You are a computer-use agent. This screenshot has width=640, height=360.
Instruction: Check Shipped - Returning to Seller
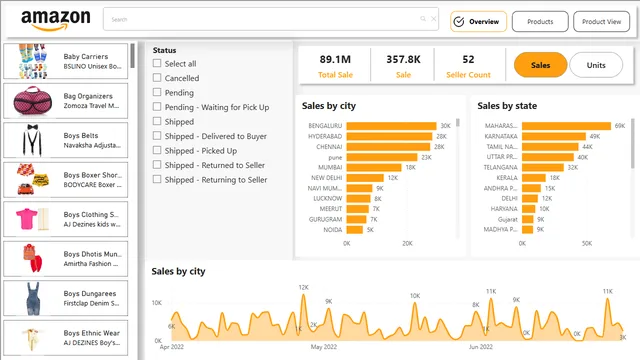point(157,179)
